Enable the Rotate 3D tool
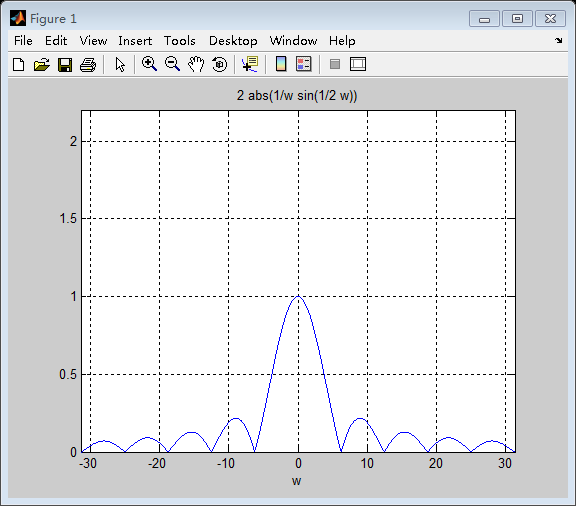576x506 pixels. click(220, 64)
